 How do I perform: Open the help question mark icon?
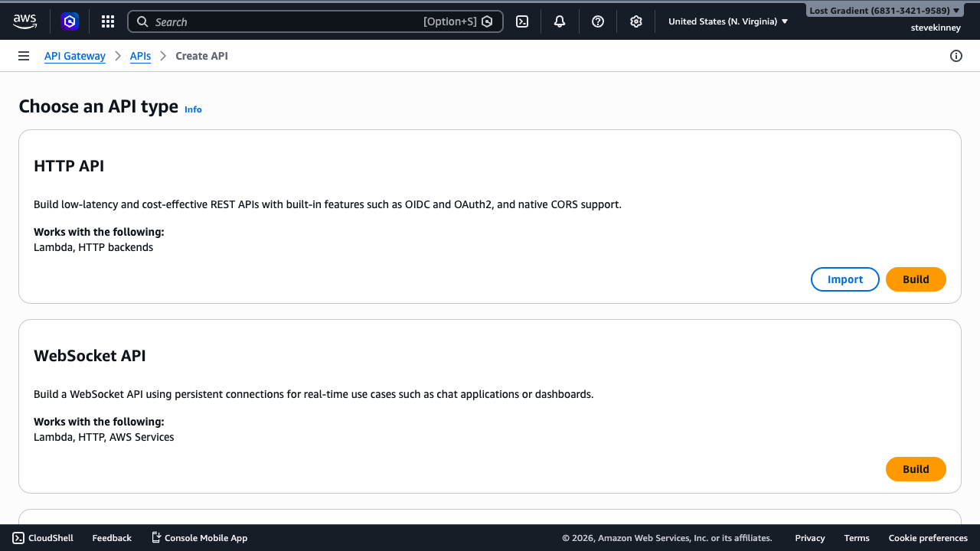point(598,21)
